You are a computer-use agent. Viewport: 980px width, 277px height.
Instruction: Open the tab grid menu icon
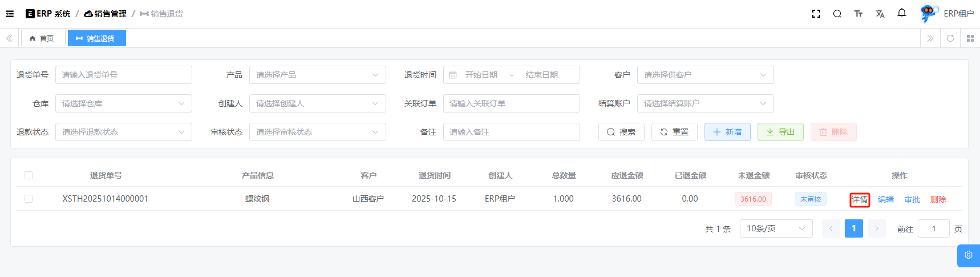[x=970, y=38]
